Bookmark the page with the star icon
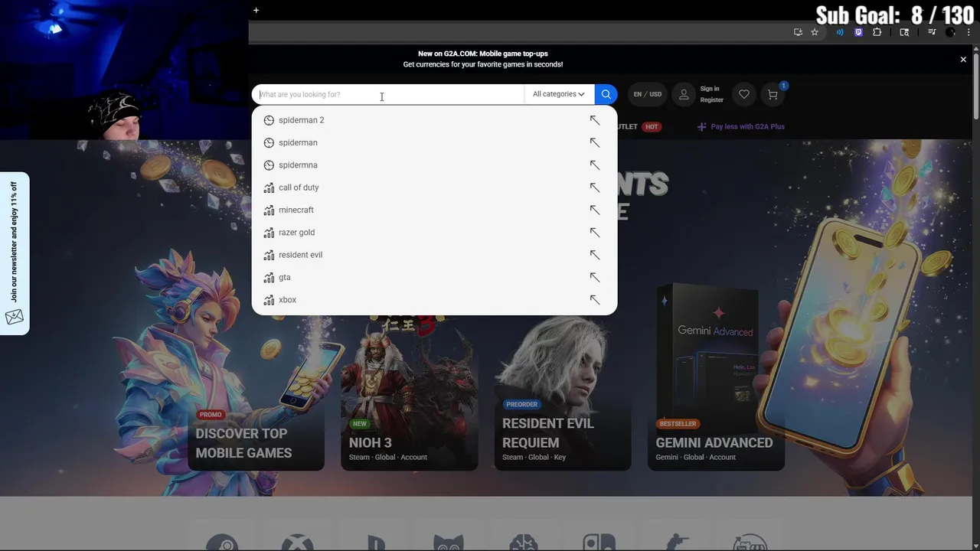Screen dimensions: 980x551 815,32
